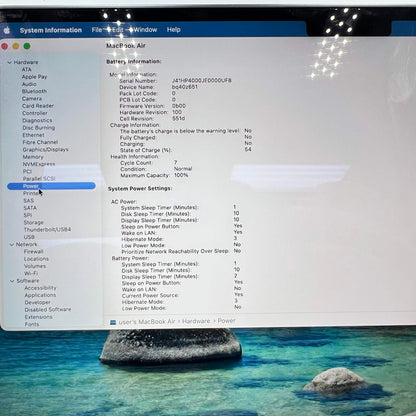Screen dimensions: 416x416
Task: Click user's MacBook Air in path bar
Action: [x=147, y=322]
